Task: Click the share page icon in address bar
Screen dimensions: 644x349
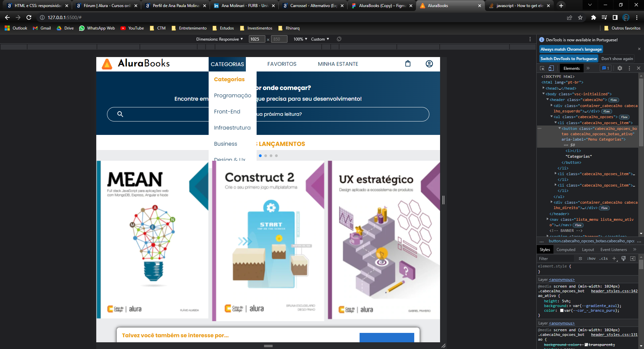Action: pyautogui.click(x=570, y=17)
